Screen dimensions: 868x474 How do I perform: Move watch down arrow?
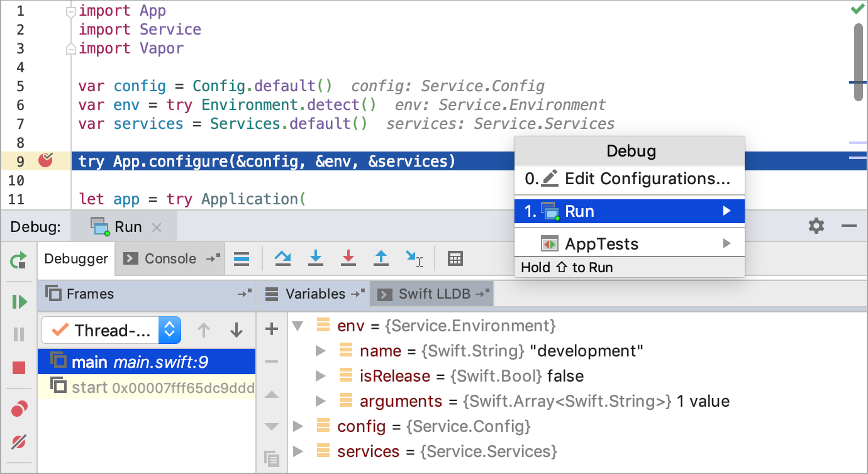pos(272,427)
